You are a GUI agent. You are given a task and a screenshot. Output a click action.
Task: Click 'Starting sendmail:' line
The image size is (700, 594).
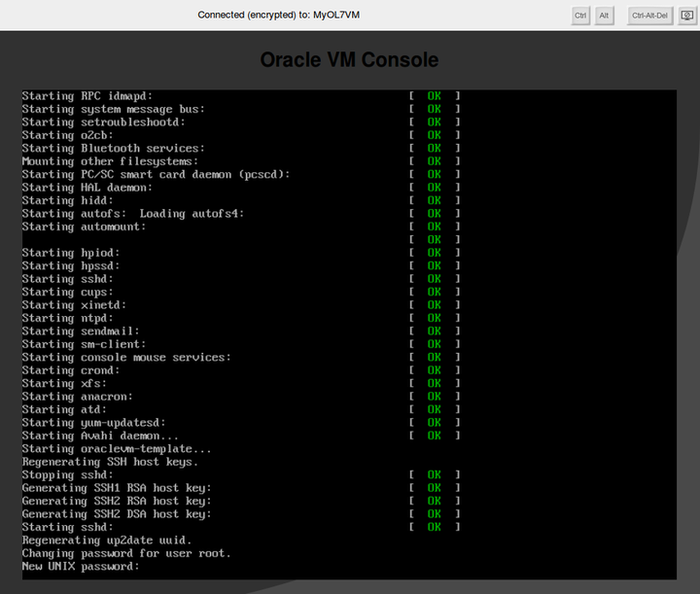point(81,332)
